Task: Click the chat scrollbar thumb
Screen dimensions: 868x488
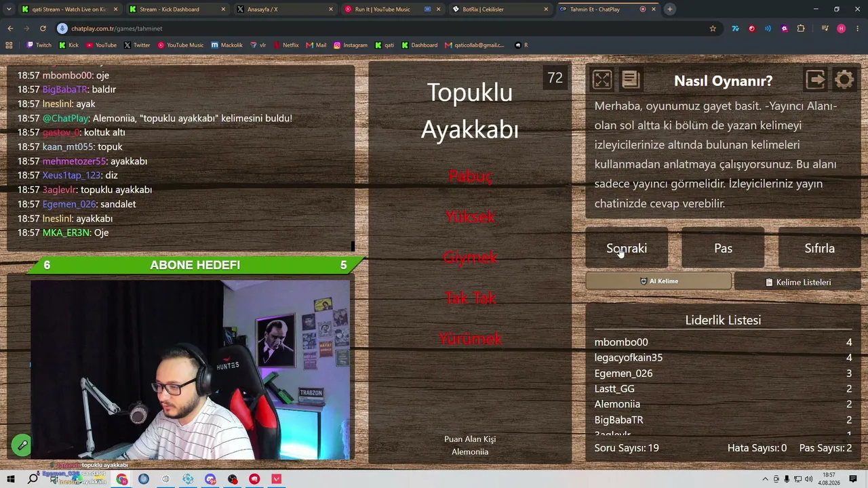Action: point(353,245)
